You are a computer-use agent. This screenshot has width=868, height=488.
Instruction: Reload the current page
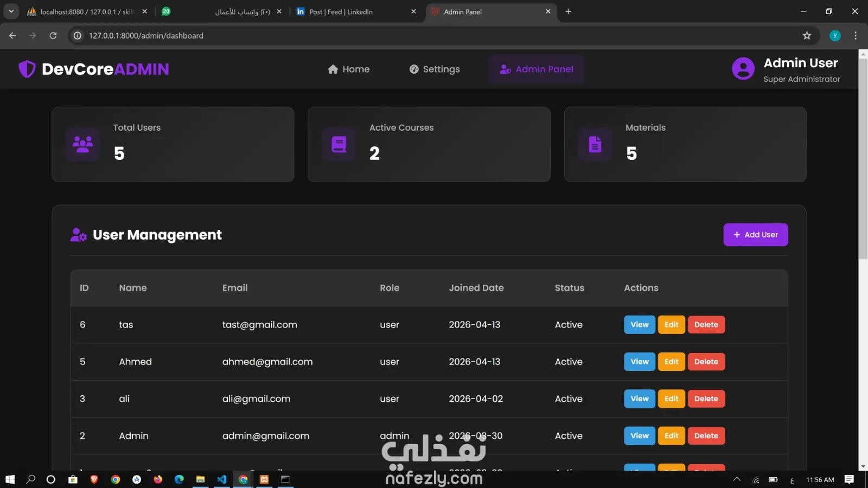tap(53, 36)
